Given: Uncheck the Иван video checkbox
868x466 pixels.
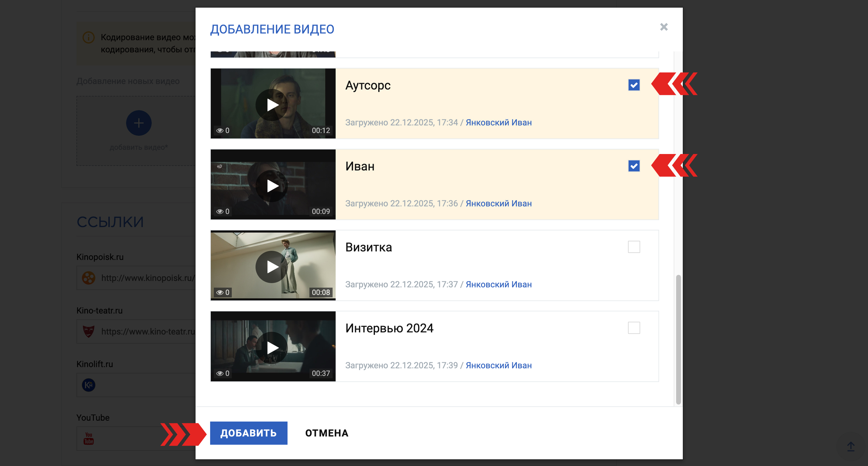Looking at the screenshot, I should tap(633, 166).
